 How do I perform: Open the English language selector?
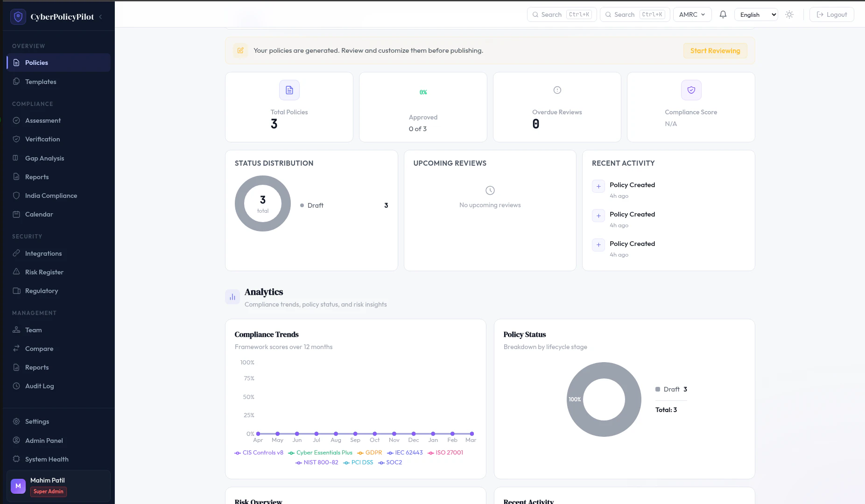pos(756,14)
